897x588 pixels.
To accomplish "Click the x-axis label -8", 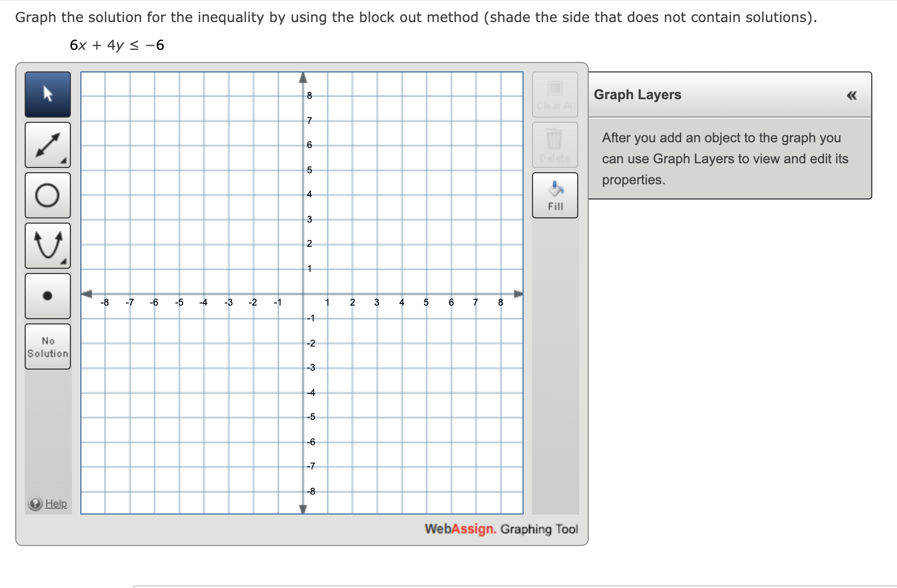I will tap(105, 302).
